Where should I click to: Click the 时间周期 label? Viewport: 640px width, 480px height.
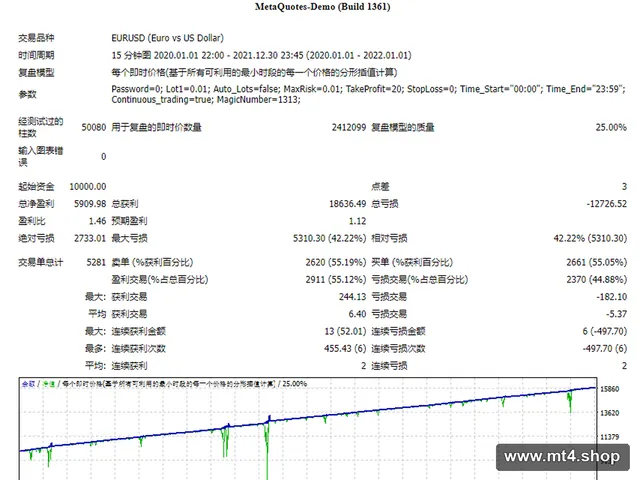click(36, 55)
